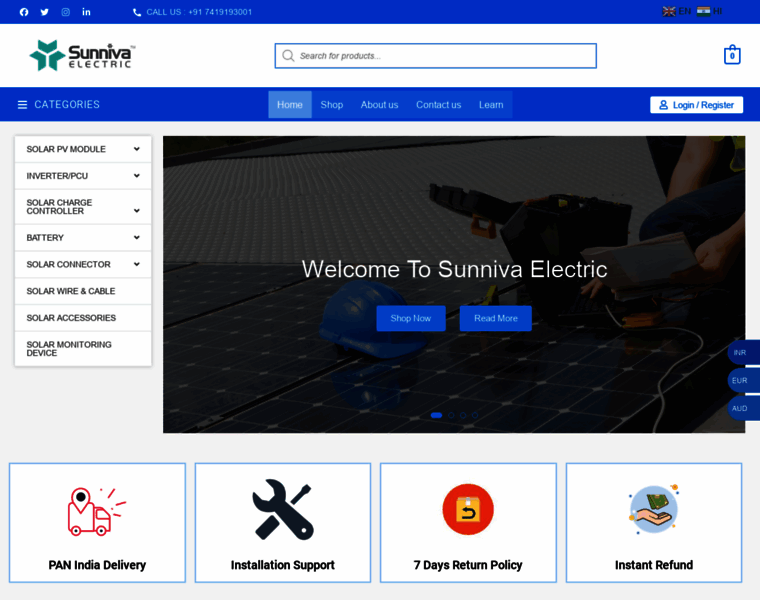The width and height of the screenshot is (760, 600).
Task: Switch language to Hindi via India flag
Action: coord(703,11)
